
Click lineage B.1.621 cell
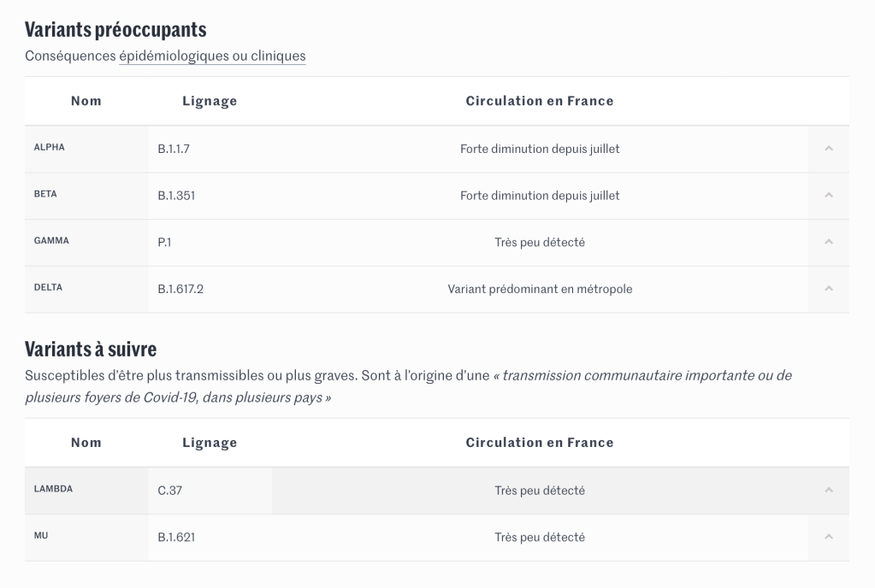[x=176, y=538]
